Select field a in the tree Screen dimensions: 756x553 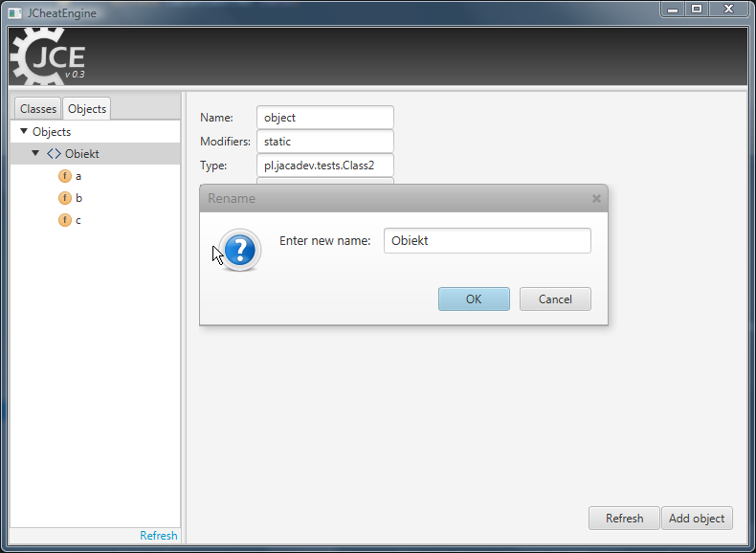(x=95, y=176)
